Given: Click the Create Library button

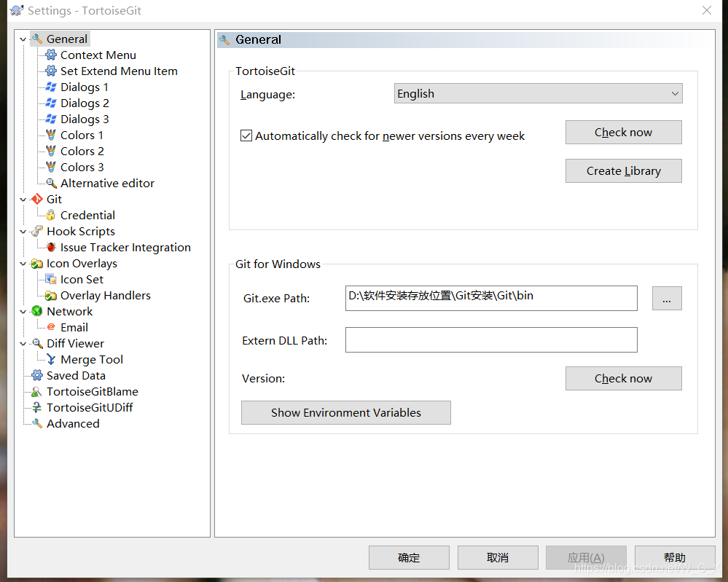Looking at the screenshot, I should click(x=624, y=170).
